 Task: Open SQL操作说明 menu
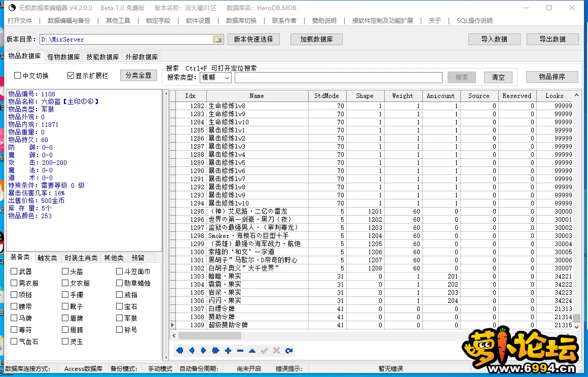[x=474, y=21]
